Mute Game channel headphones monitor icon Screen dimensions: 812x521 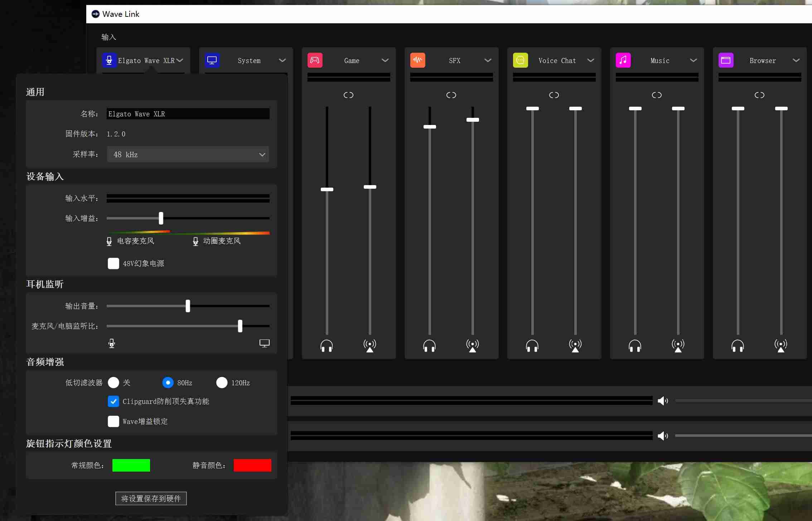(x=327, y=346)
